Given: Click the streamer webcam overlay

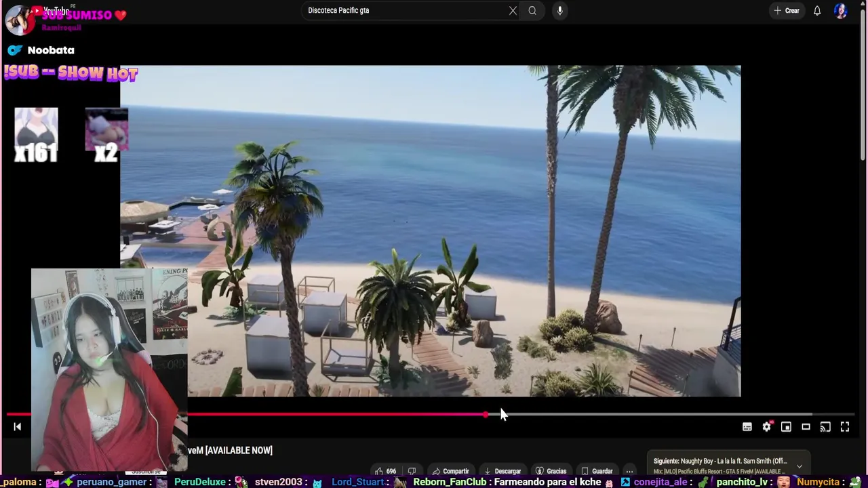Looking at the screenshot, I should pos(109,369).
